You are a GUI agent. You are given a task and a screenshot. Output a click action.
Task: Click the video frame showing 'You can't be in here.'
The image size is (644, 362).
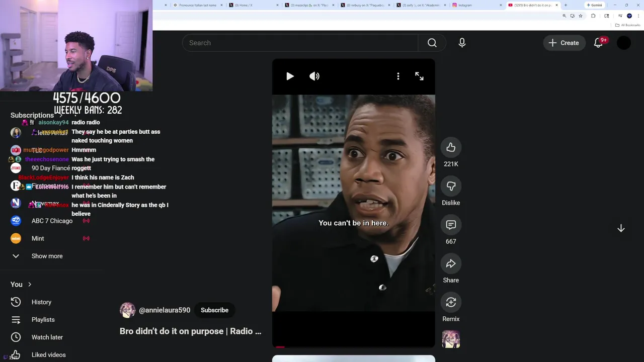pos(354,203)
